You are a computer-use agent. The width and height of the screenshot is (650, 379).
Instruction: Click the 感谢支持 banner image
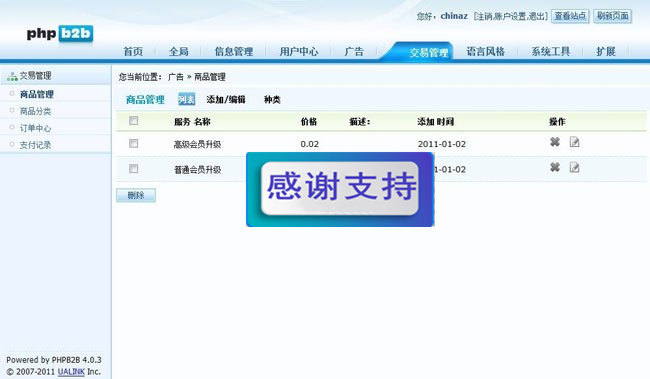340,190
